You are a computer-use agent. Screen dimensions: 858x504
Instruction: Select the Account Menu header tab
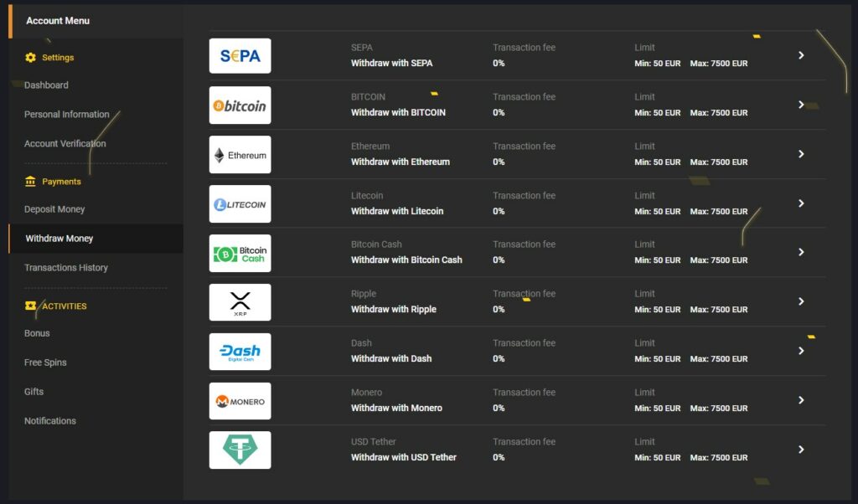click(58, 21)
